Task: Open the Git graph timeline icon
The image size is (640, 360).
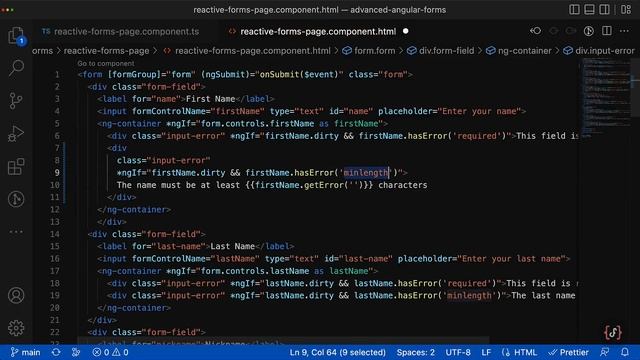Action: [16, 199]
